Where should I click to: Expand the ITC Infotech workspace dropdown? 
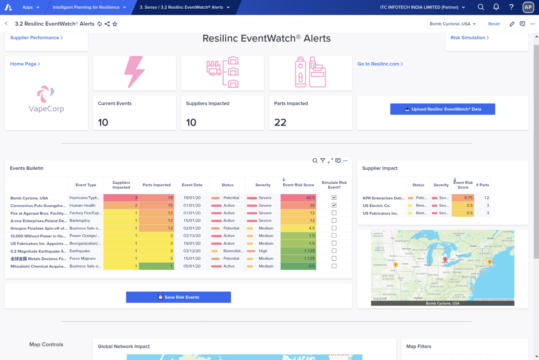click(422, 7)
